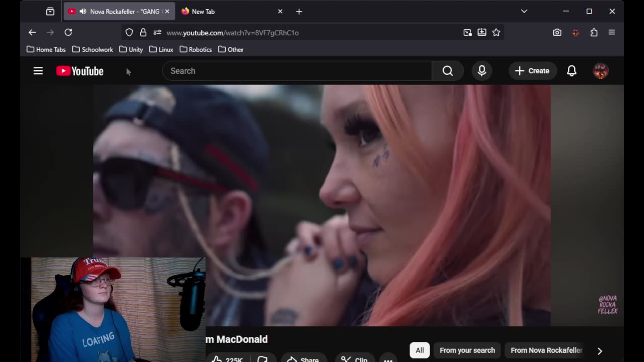Focus the YouTube Search box

tap(297, 71)
